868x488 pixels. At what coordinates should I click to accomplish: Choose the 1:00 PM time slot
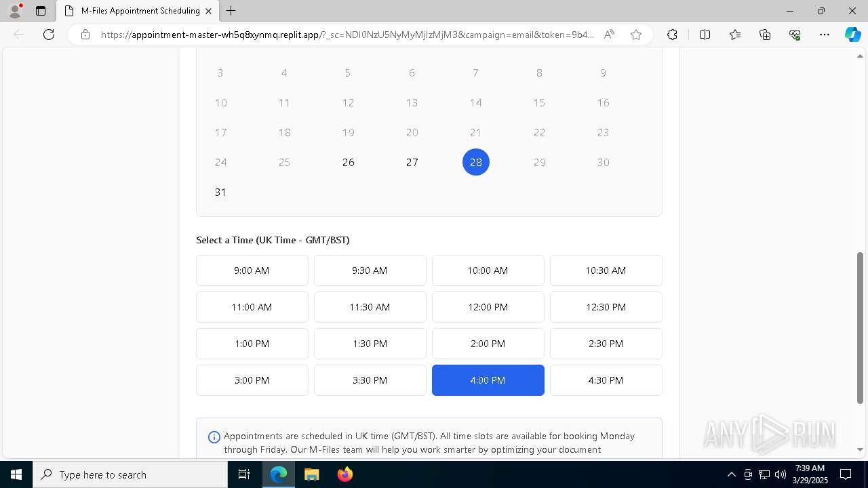point(252,344)
